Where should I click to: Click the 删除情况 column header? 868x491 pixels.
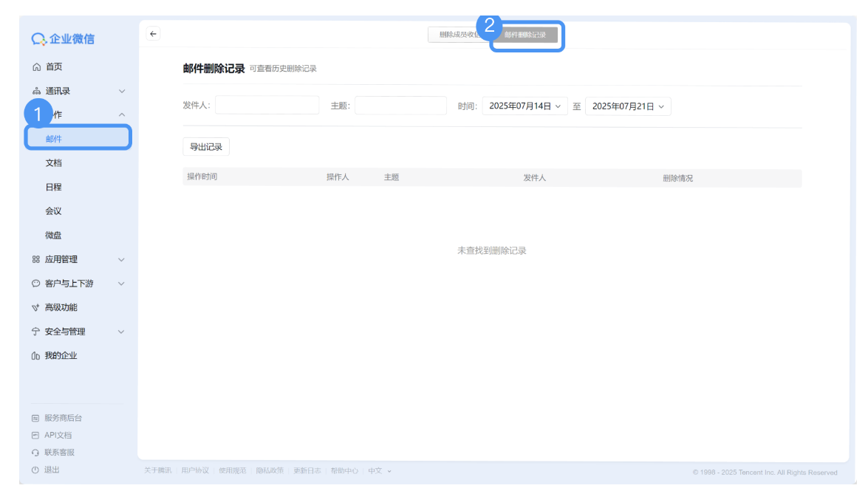(x=678, y=178)
